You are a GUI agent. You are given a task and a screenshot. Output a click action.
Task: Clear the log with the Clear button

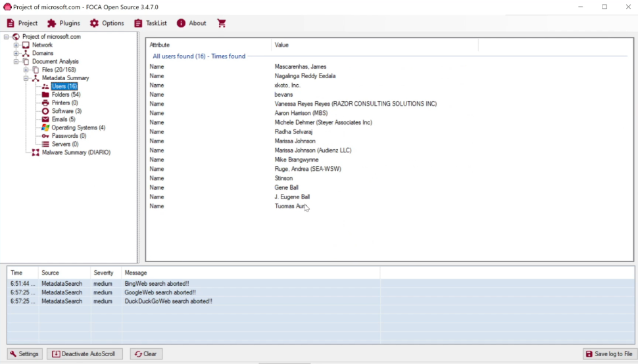tap(146, 354)
